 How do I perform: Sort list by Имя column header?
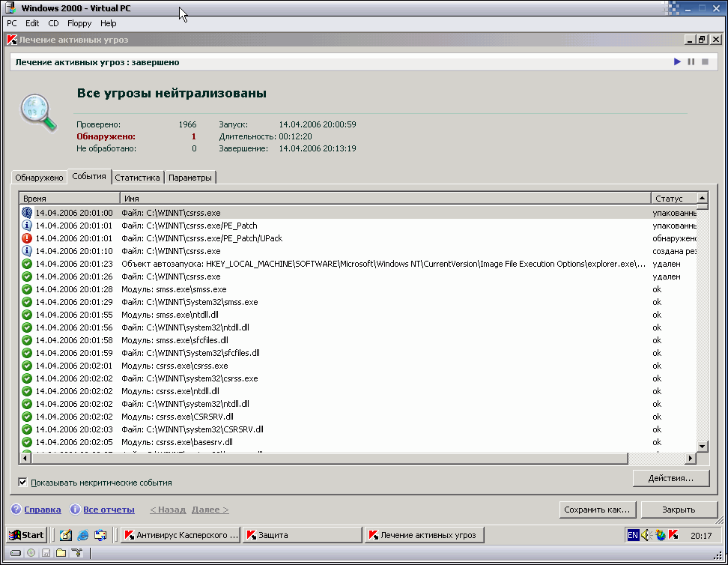[386, 199]
